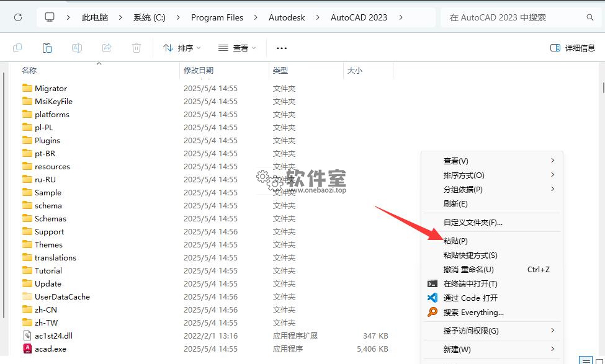This screenshot has height=364, width=605.
Task: Expand chevron after Program Files breadcrumb
Action: [256, 17]
